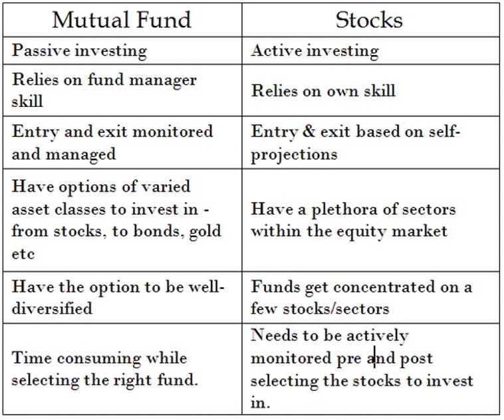Click the text cursor in 'pre and post'
This screenshot has width=504, height=420.
374,358
